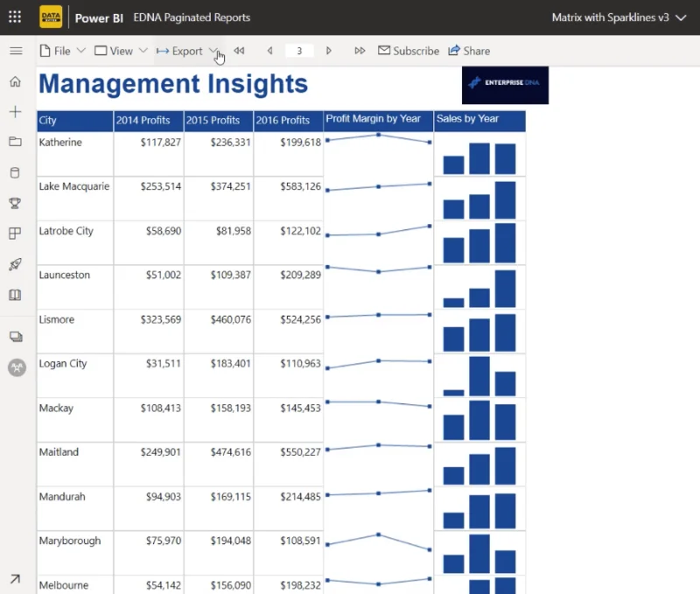Click the 2015 Profits column header
The width and height of the screenshot is (700, 594).
tap(218, 121)
